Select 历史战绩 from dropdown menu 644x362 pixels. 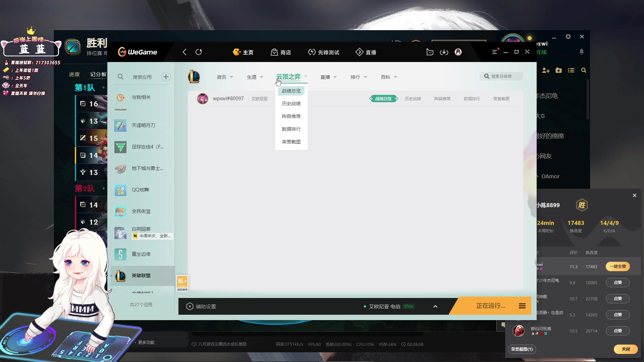point(290,103)
